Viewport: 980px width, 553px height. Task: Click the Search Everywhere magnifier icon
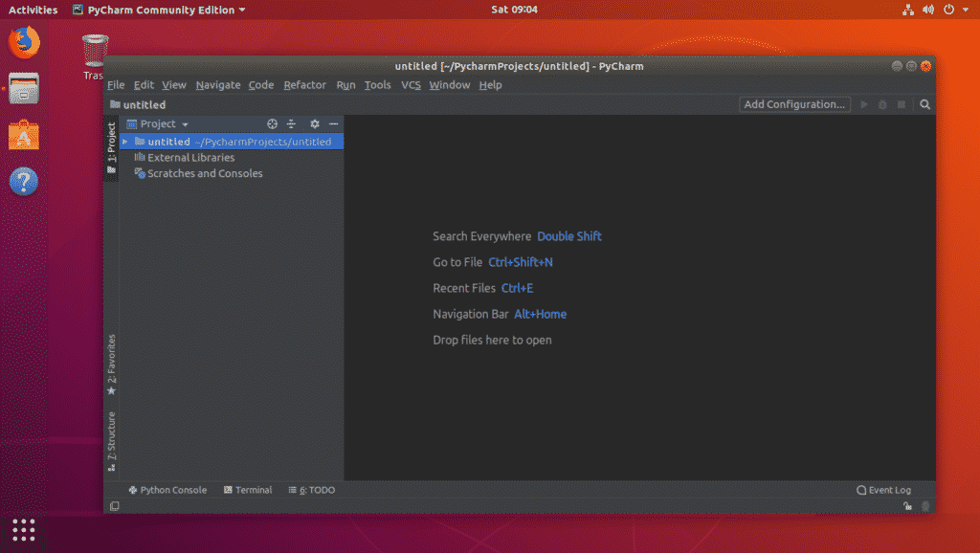click(924, 104)
